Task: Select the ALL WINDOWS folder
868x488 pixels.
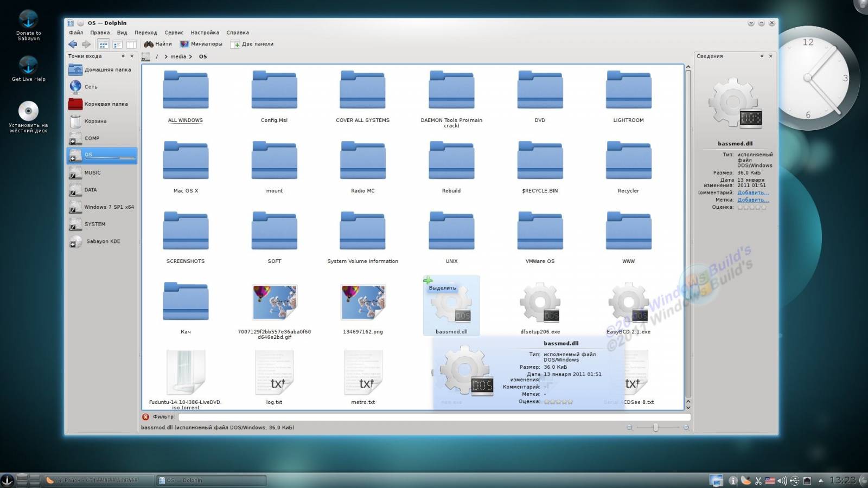Action: click(x=186, y=97)
